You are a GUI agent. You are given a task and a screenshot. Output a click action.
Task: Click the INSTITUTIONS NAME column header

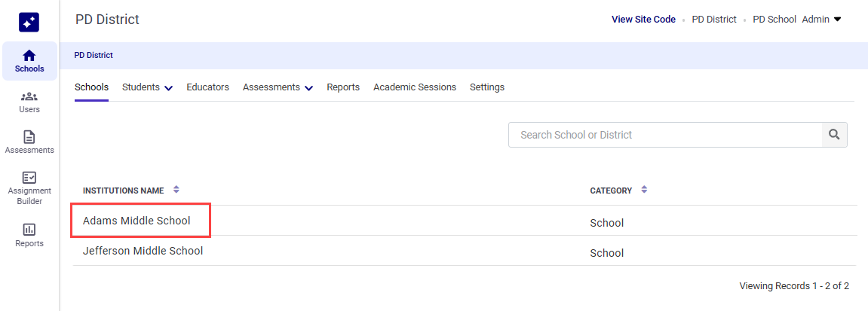coord(124,191)
